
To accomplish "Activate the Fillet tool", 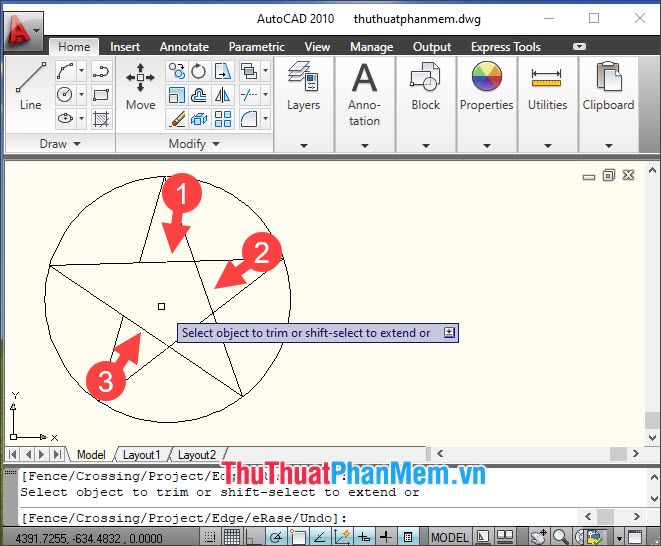I will point(249,118).
